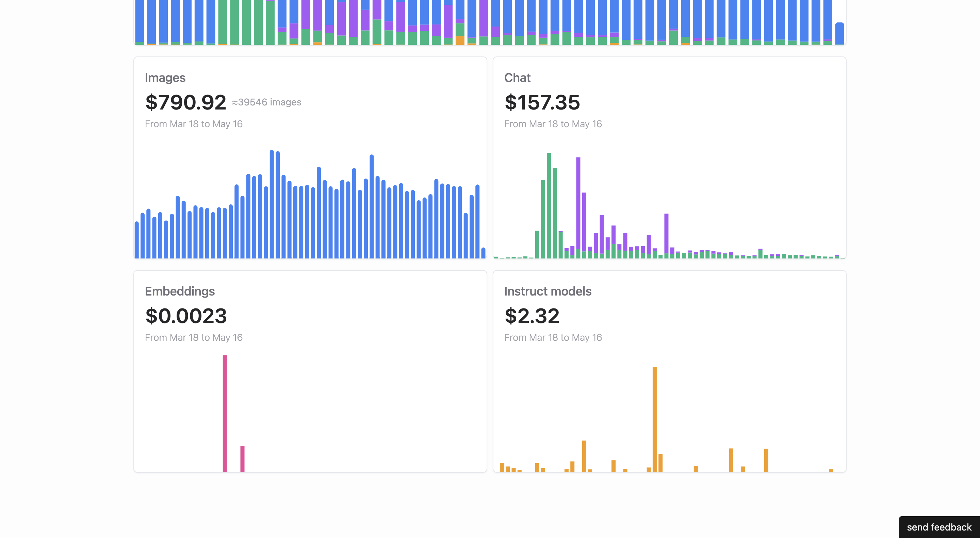Screen dimensions: 980x538
Task: Select the Images card title
Action: click(165, 78)
